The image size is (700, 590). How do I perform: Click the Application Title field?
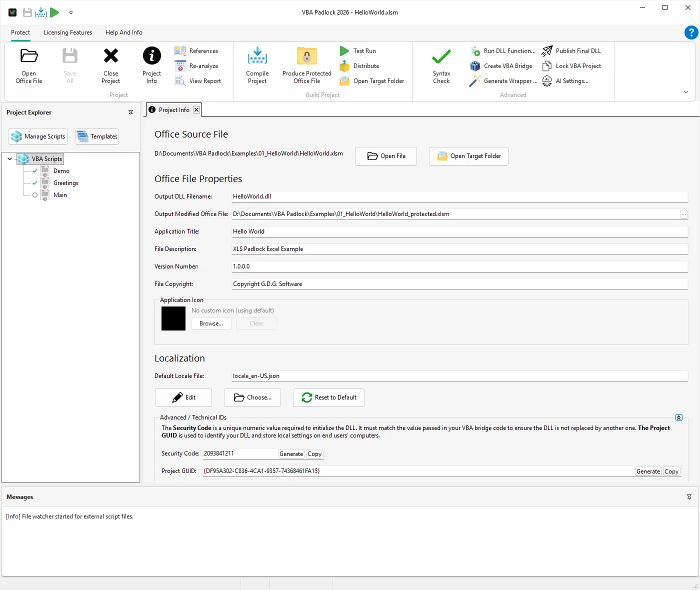click(x=460, y=231)
